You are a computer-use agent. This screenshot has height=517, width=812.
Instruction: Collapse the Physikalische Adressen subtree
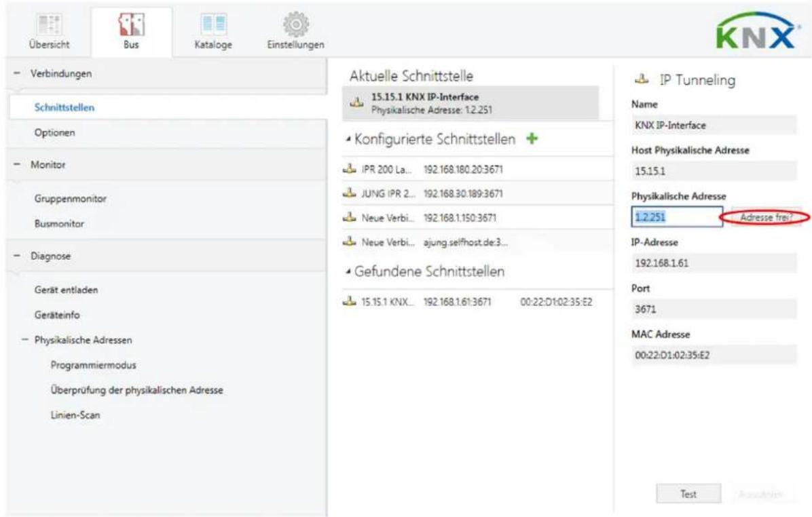tap(25, 340)
